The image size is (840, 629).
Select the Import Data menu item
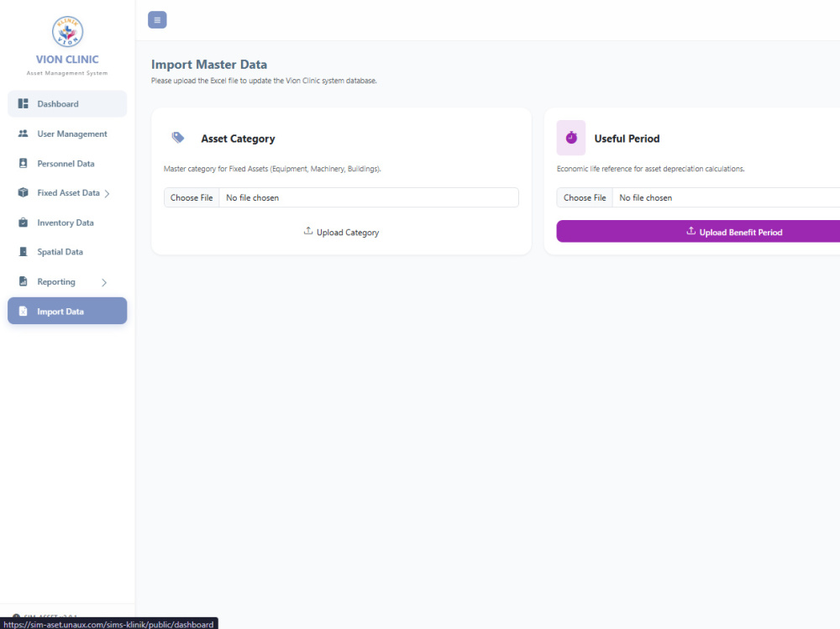click(x=67, y=311)
